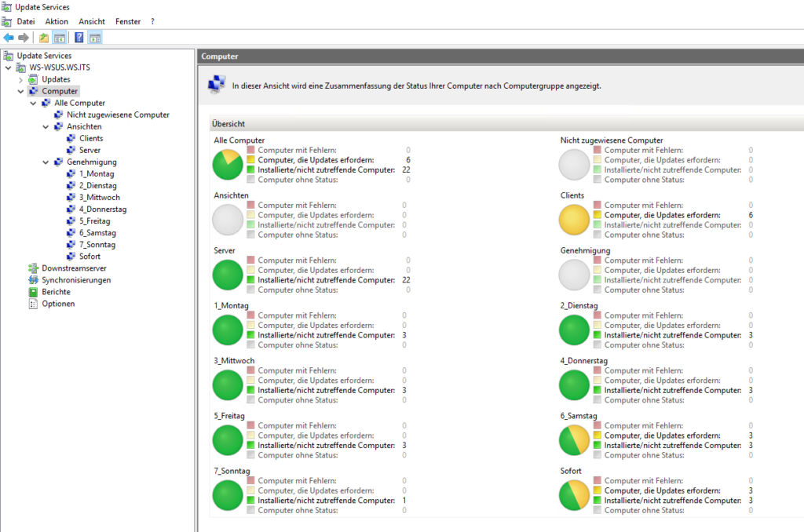Click the Synchronisierungen icon
Image resolution: width=804 pixels, height=532 pixels.
pyautogui.click(x=33, y=280)
